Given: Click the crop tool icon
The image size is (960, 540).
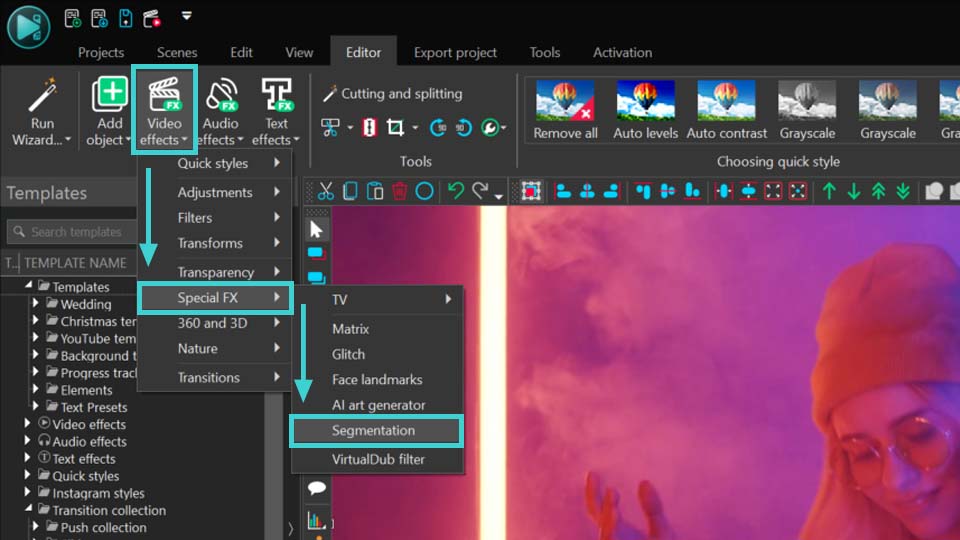Looking at the screenshot, I should point(396,127).
